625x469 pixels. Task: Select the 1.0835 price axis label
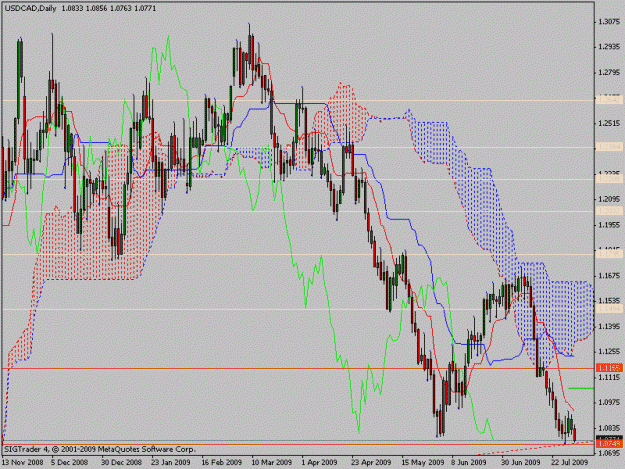(609, 428)
